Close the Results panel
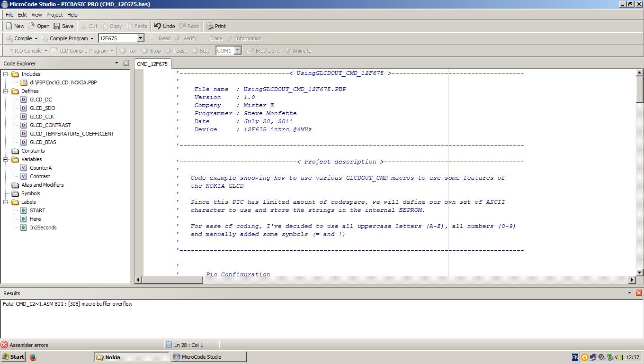Viewport: 644px width, 364px height. pos(639,293)
